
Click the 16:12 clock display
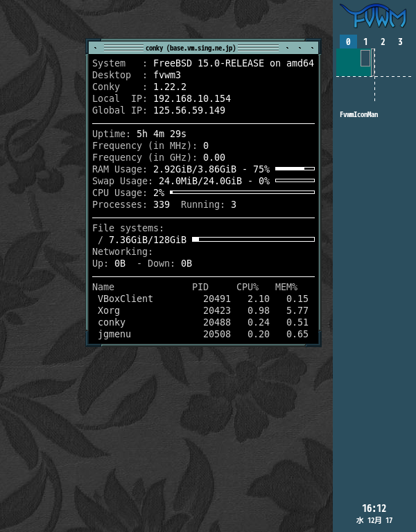(x=374, y=508)
